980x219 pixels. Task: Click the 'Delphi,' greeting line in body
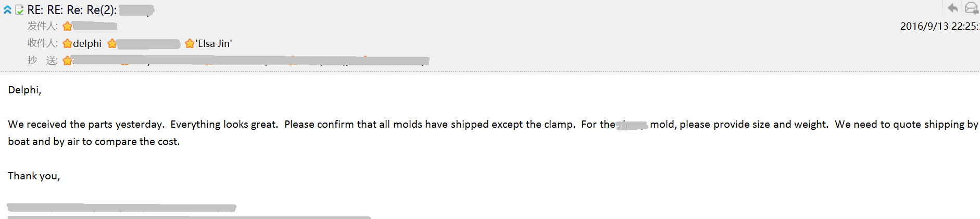pos(24,90)
